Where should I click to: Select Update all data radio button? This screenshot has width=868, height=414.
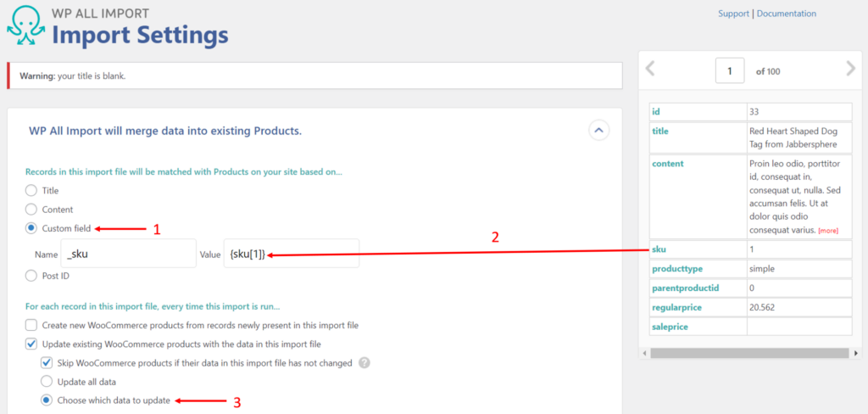tap(47, 382)
